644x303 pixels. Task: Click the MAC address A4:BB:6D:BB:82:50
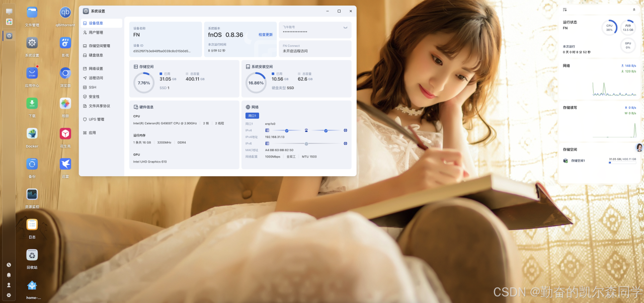[279, 150]
